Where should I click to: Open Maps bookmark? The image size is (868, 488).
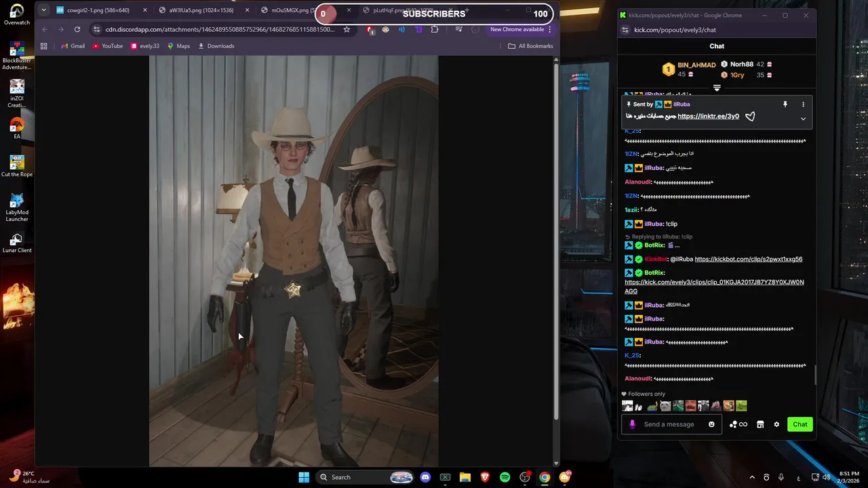[178, 46]
